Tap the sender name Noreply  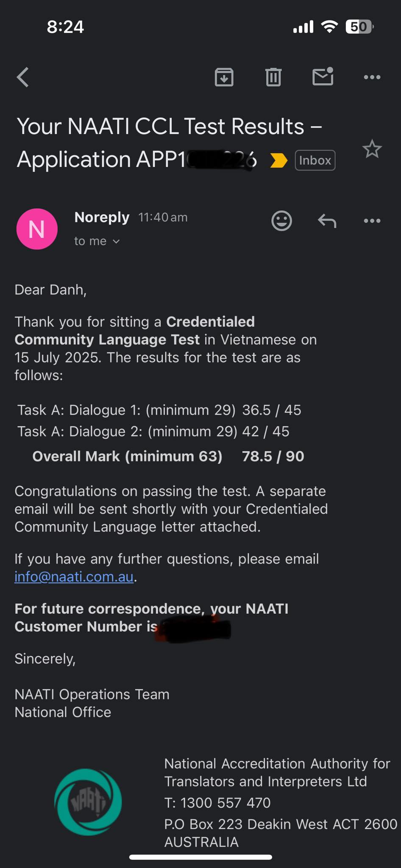(x=102, y=217)
